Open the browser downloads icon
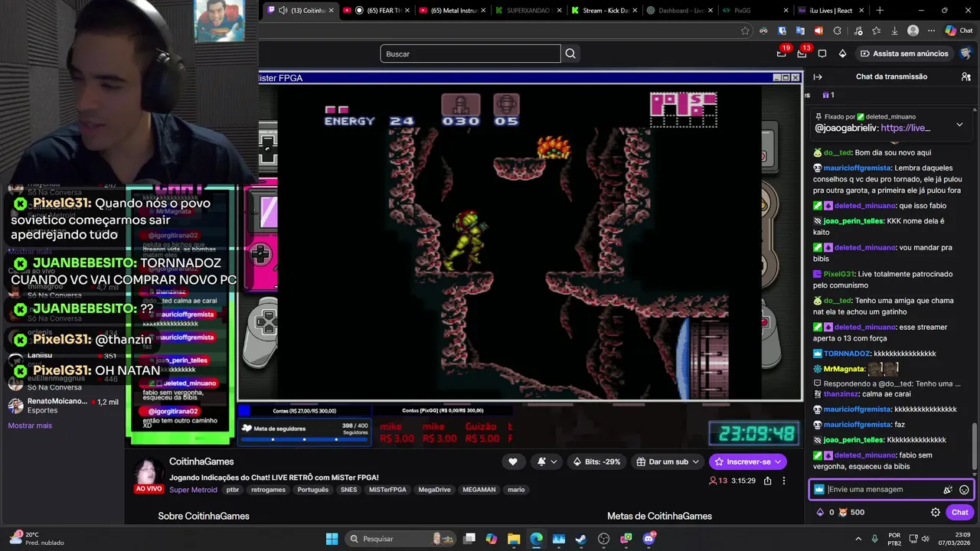Image resolution: width=980 pixels, height=551 pixels. 895,31
